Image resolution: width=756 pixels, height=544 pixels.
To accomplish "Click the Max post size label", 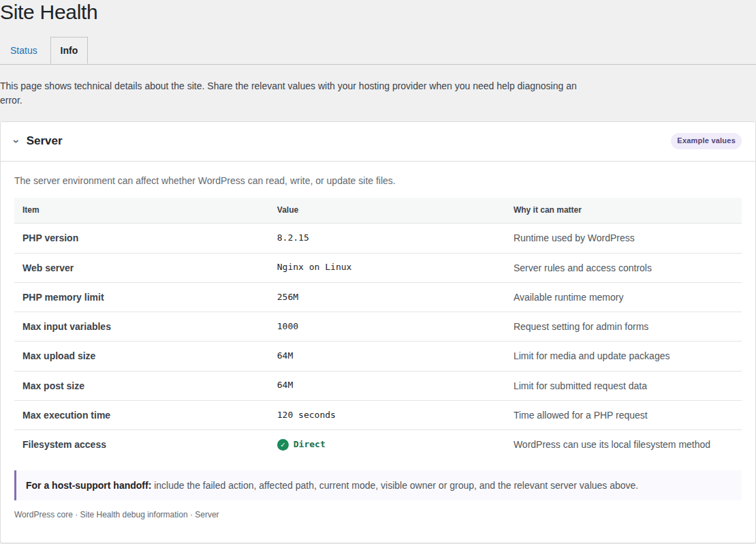I will click(x=53, y=386).
